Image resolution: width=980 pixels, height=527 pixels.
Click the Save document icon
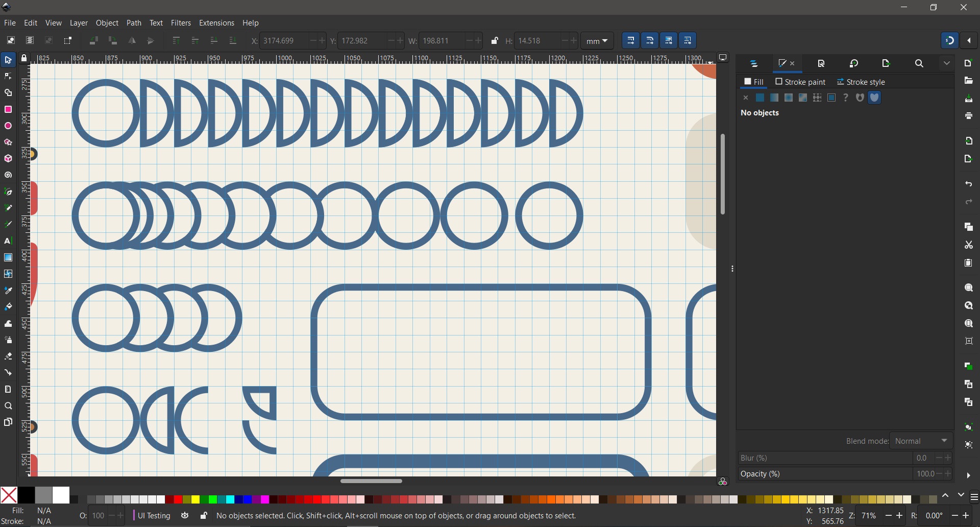tap(969, 99)
